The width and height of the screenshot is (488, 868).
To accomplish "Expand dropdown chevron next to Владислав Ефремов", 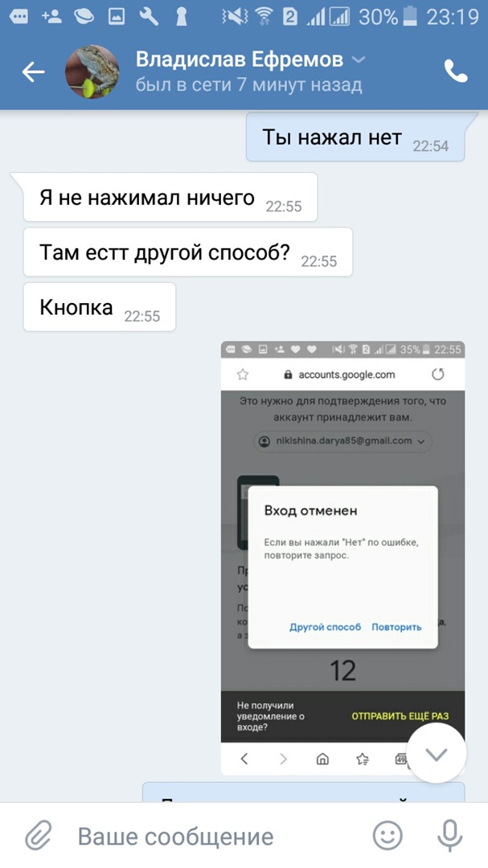I will [x=359, y=59].
